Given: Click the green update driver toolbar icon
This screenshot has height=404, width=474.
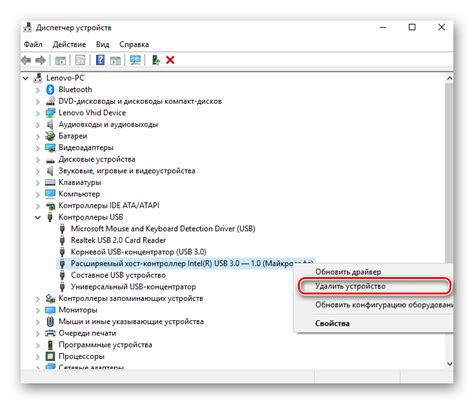Looking at the screenshot, I should (x=155, y=60).
